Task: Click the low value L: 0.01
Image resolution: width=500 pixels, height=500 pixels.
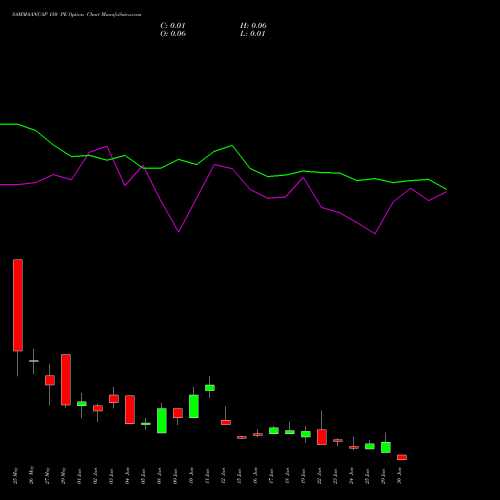Action: point(253,34)
